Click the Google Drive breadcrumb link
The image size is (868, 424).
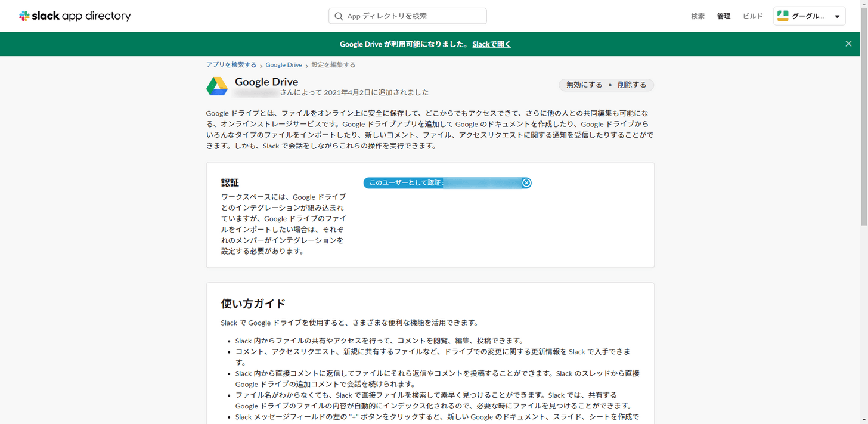[283, 64]
